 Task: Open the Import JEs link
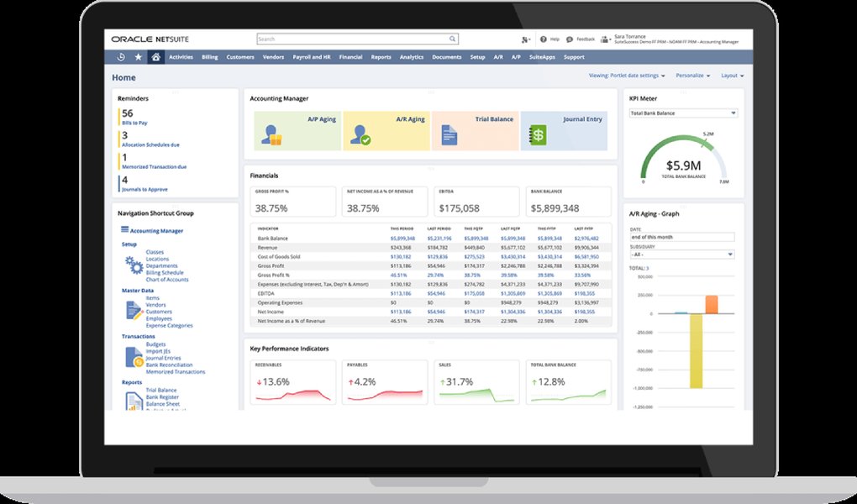pos(158,351)
